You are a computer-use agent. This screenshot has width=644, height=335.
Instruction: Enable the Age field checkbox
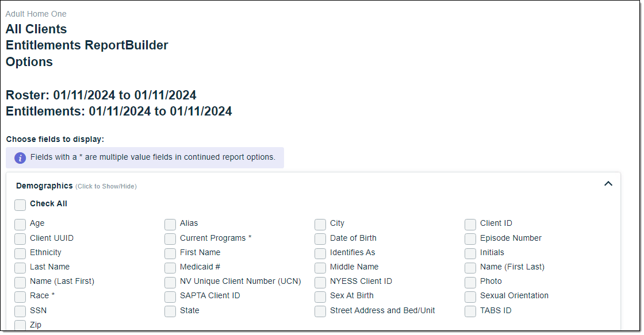pyautogui.click(x=20, y=224)
